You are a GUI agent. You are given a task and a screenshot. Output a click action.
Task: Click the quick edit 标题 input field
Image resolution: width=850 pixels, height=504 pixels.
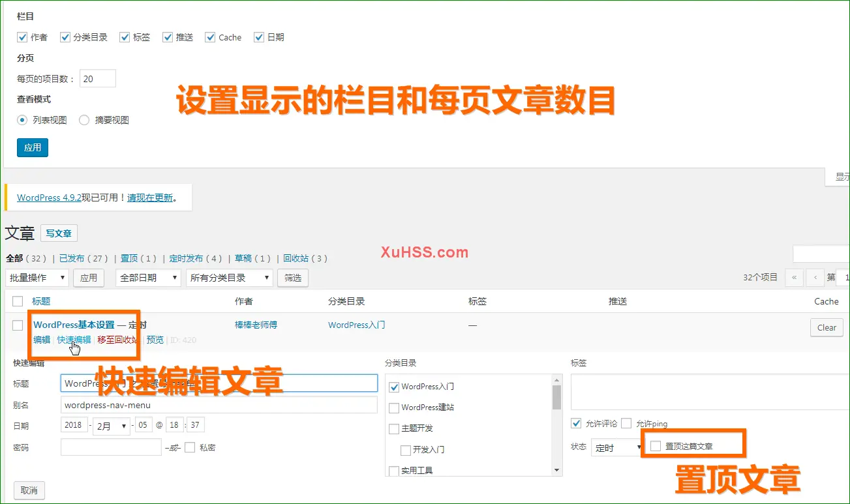pos(219,383)
